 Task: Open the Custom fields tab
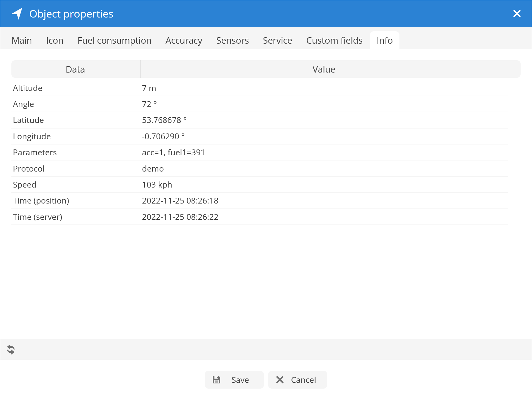334,41
